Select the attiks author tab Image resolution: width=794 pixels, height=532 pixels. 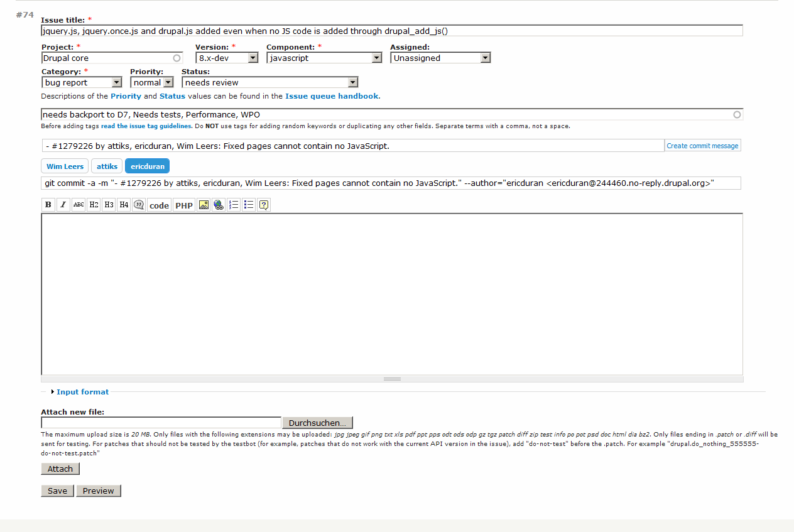click(x=107, y=166)
